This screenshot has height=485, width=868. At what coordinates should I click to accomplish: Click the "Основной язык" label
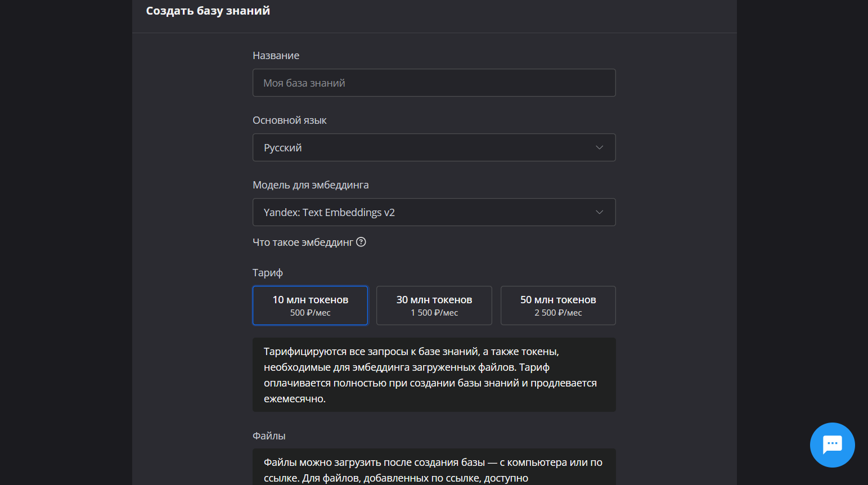coord(289,120)
